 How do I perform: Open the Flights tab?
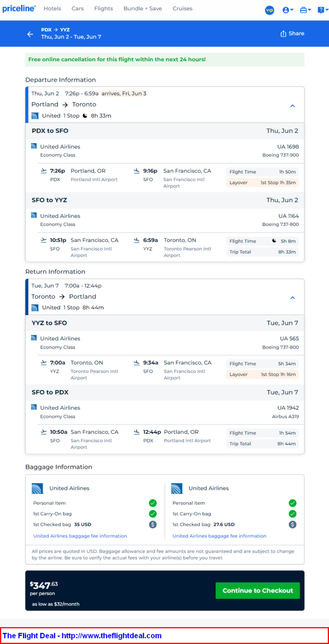[103, 9]
